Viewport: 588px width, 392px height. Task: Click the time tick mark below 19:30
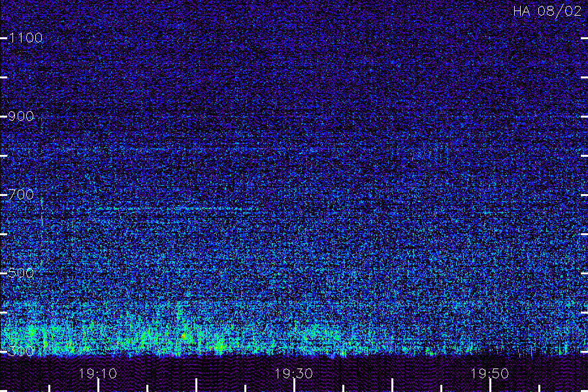click(294, 385)
